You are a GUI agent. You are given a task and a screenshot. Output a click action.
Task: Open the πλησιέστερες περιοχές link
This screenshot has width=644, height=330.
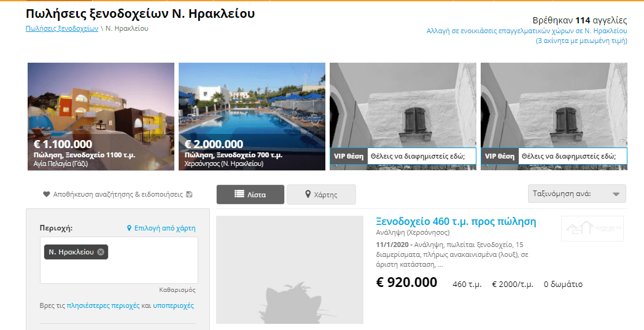pyautogui.click(x=103, y=306)
